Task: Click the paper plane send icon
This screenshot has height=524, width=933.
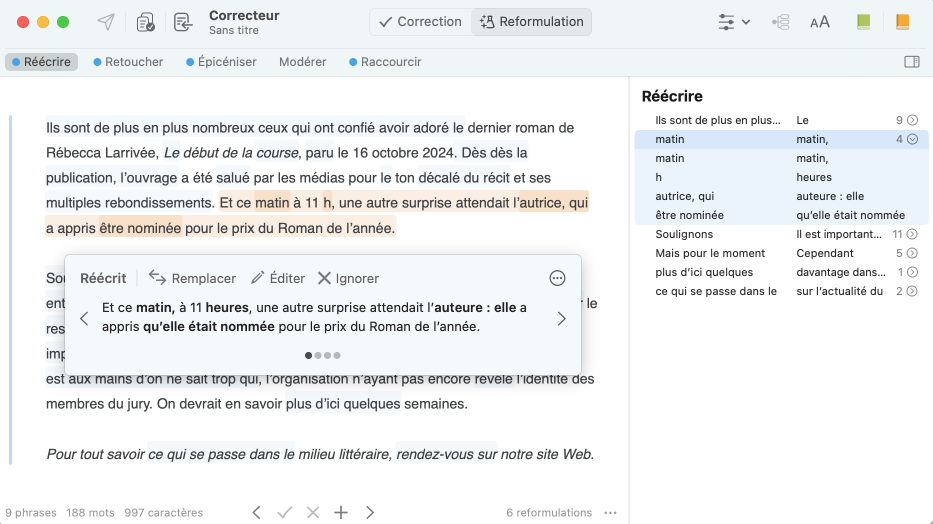Action: pos(105,22)
